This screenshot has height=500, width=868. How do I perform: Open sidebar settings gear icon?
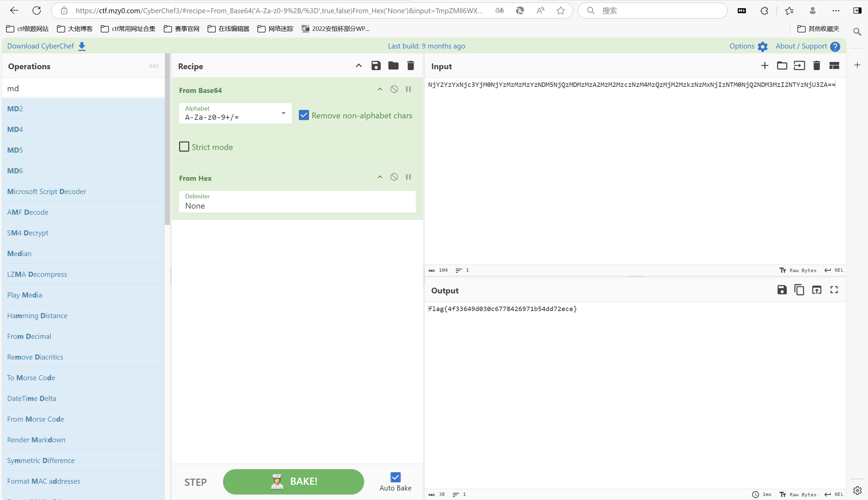[857, 491]
